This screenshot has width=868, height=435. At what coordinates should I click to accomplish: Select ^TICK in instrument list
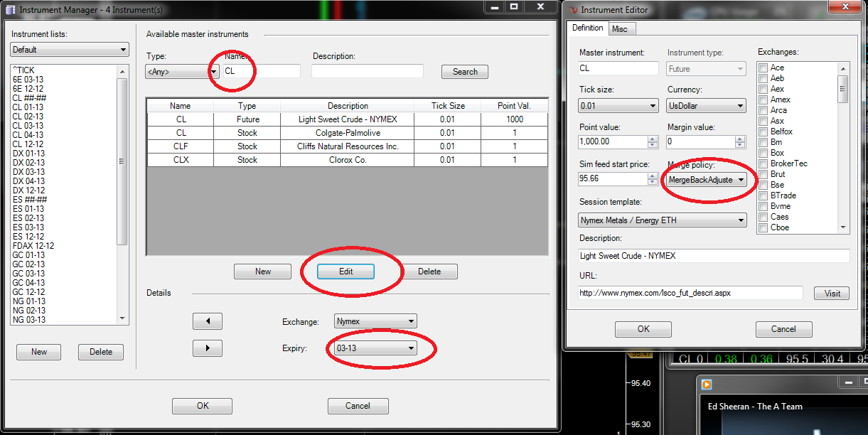pos(23,70)
